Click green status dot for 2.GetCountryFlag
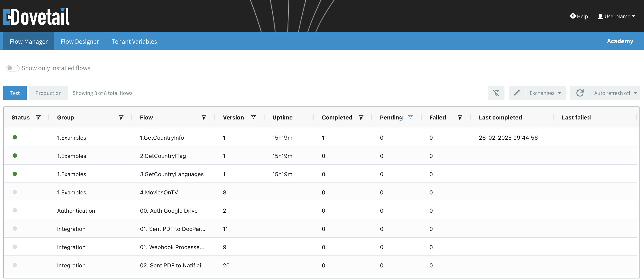644x280 pixels. [x=15, y=156]
